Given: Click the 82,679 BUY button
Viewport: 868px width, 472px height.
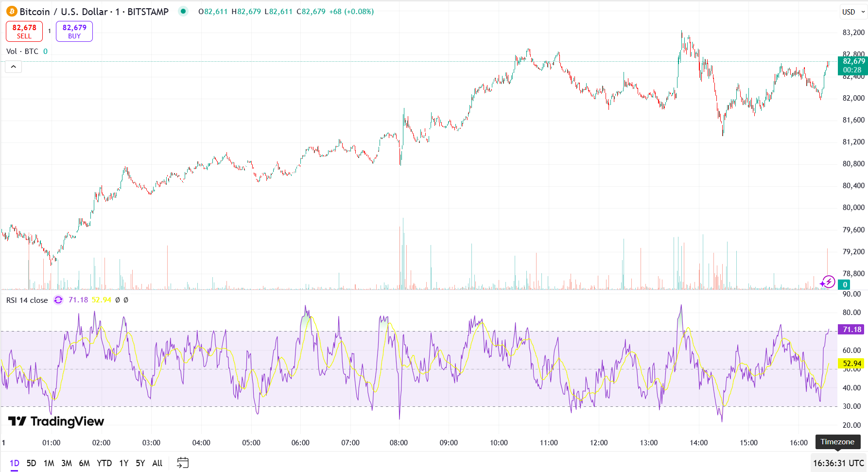Looking at the screenshot, I should (74, 32).
